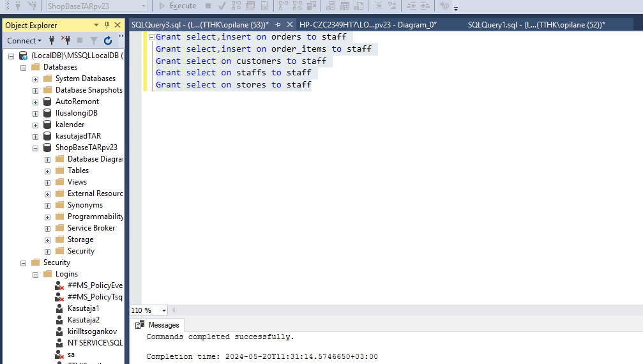Image resolution: width=643 pixels, height=364 pixels.
Task: Collapse the Grant statements code outline block
Action: (151, 37)
